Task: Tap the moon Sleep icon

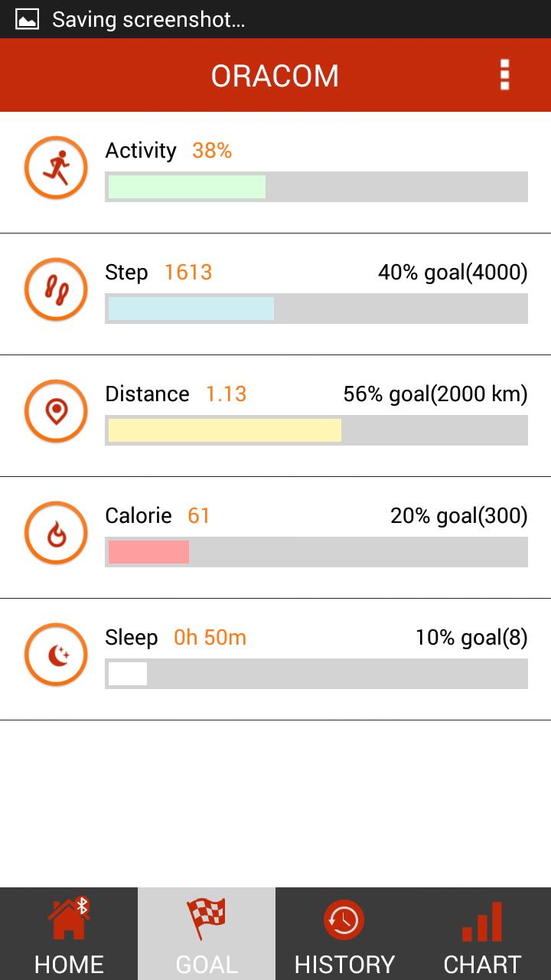Action: 56,655
